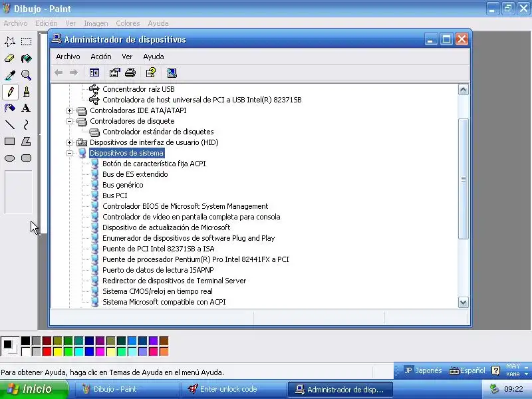The width and height of the screenshot is (532, 399).
Task: Pick the red color swatch in palette
Action: [47, 351]
